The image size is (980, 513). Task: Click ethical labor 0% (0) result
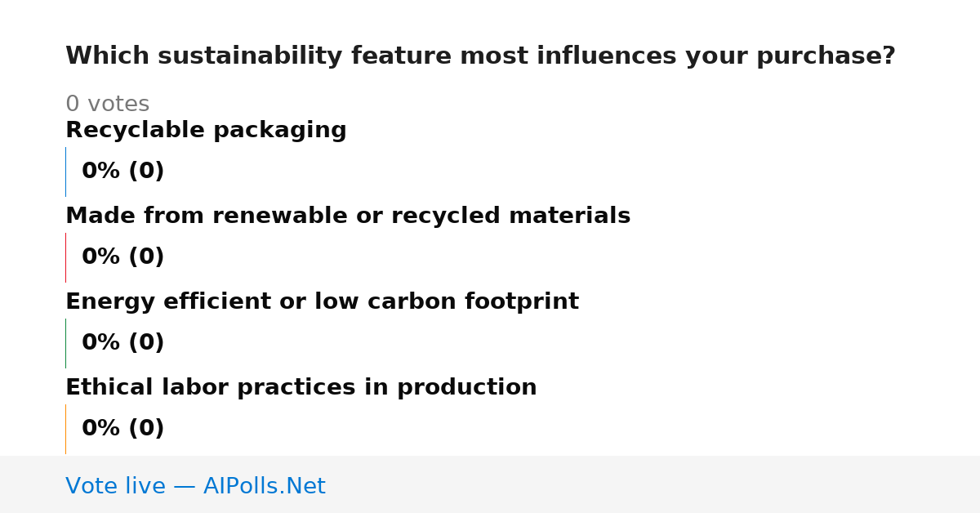123,429
